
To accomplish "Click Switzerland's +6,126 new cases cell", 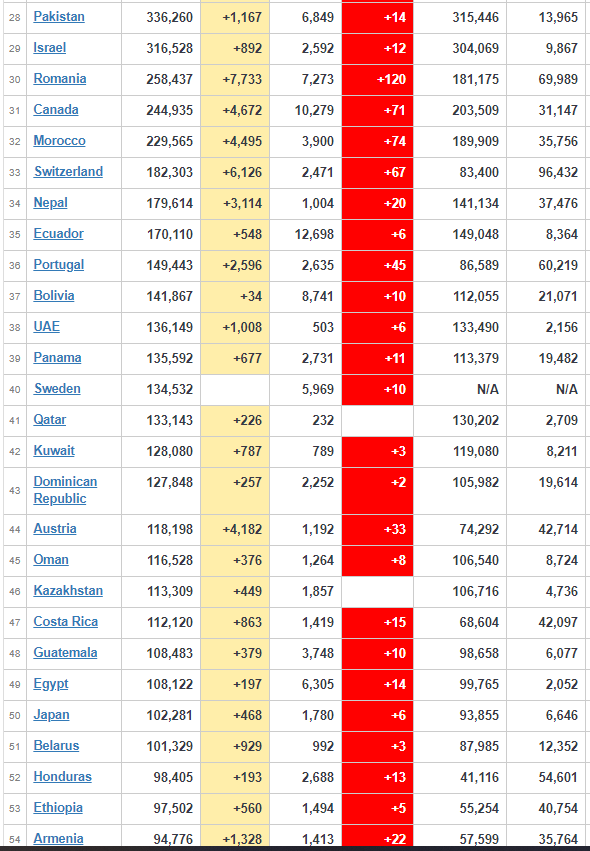I will [x=235, y=172].
